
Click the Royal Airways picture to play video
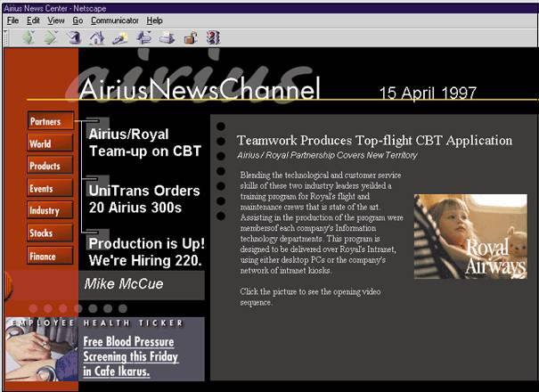point(470,237)
